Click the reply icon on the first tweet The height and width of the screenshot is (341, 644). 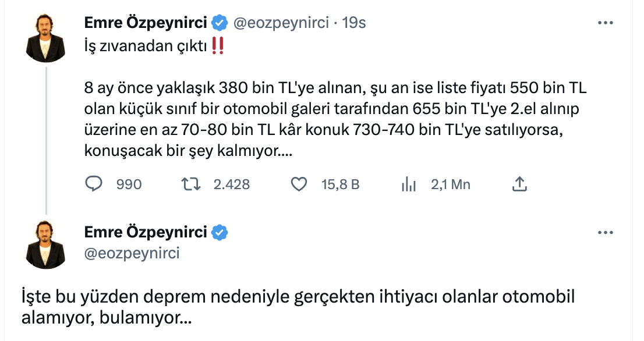click(x=94, y=184)
